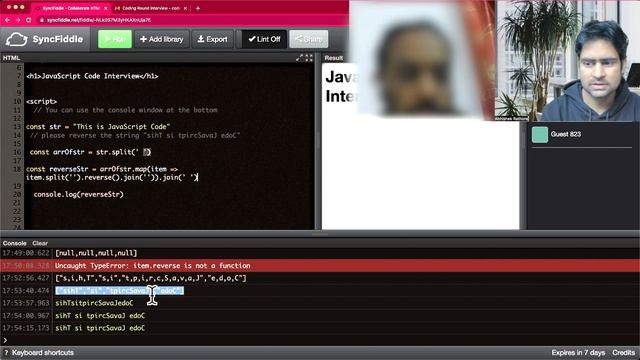Open the Credits link
640x360 pixels.
pos(623,353)
